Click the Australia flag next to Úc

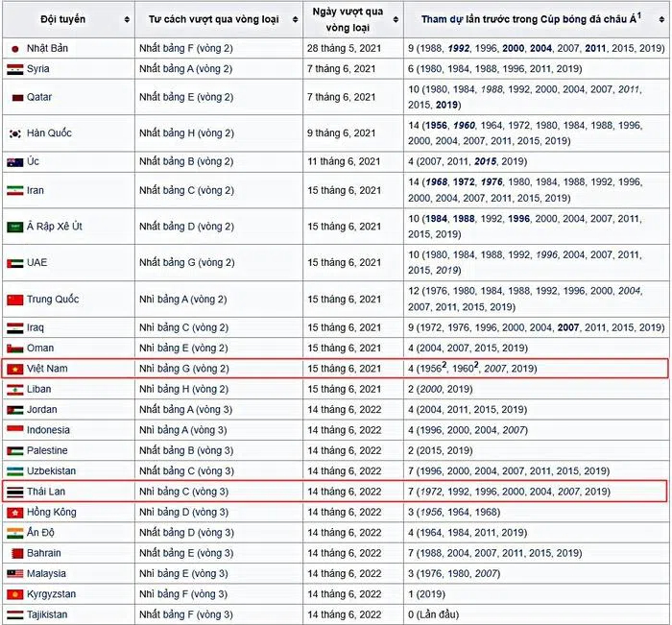15,162
